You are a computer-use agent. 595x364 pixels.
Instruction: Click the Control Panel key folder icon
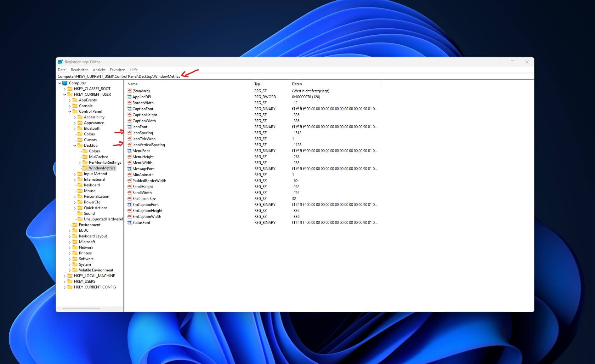75,111
